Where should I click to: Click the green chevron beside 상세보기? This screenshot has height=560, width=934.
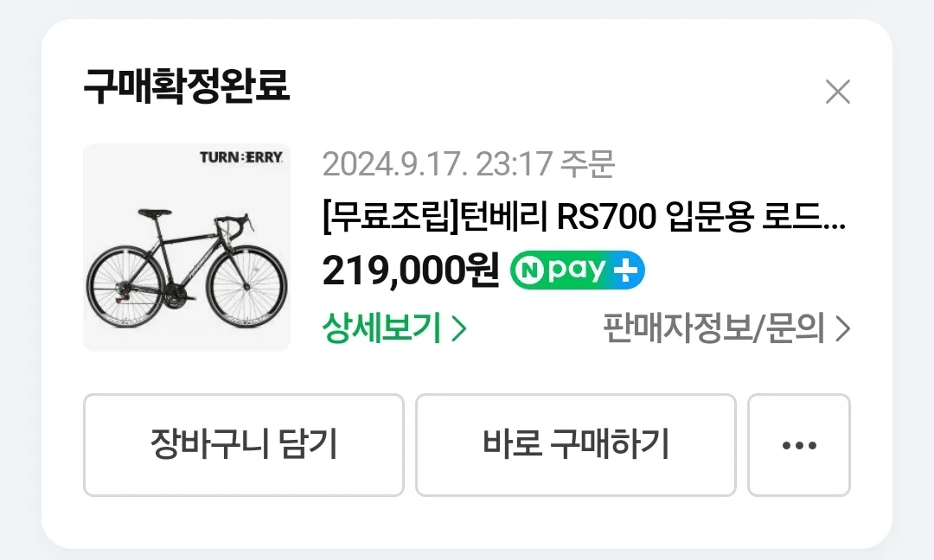[458, 328]
